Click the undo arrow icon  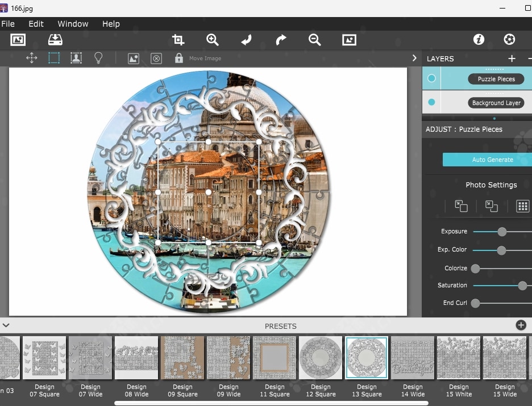247,40
